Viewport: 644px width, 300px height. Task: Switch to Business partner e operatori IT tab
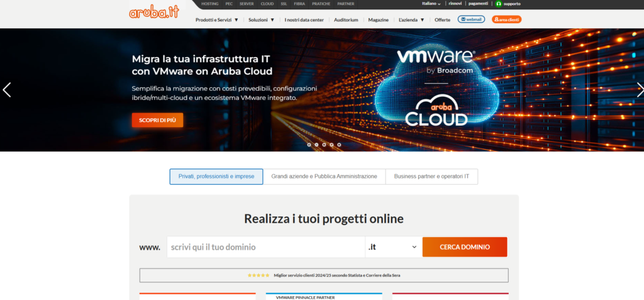point(431,176)
